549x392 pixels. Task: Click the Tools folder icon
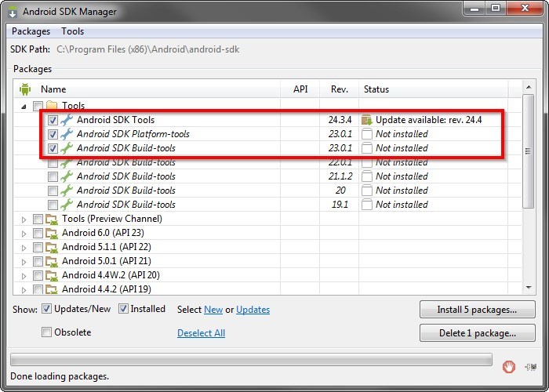(52, 105)
